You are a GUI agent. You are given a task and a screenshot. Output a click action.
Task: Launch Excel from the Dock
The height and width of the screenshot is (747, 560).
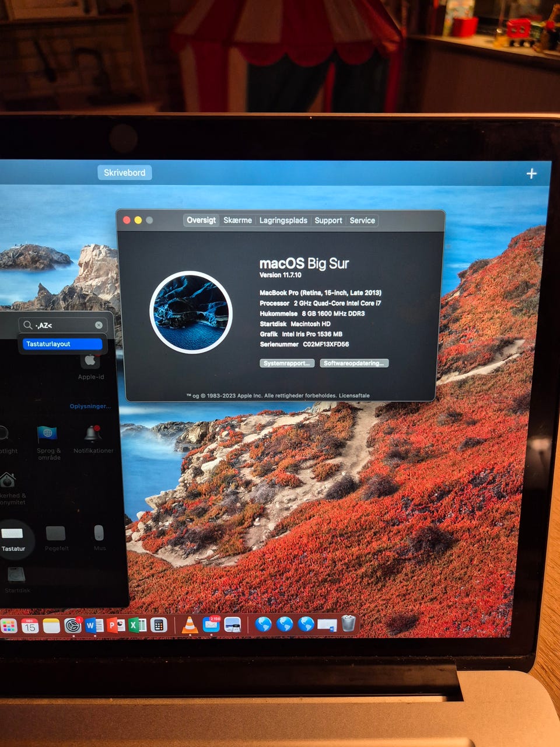click(137, 625)
